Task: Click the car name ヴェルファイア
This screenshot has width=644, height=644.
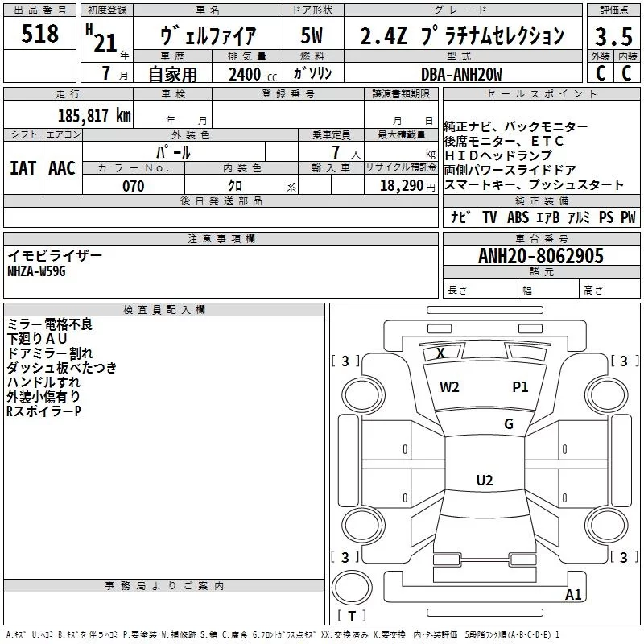Action: coord(208,35)
